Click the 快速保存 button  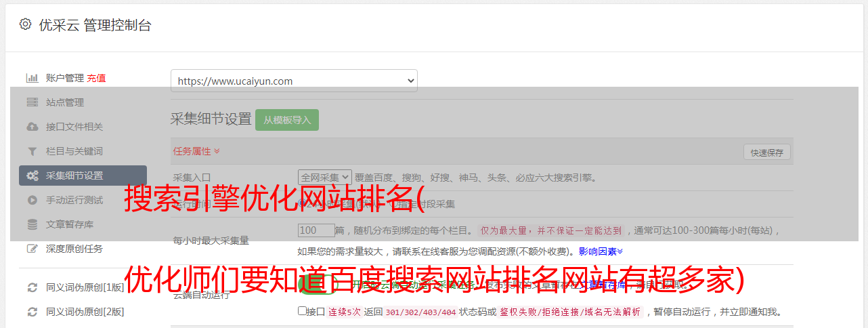766,152
